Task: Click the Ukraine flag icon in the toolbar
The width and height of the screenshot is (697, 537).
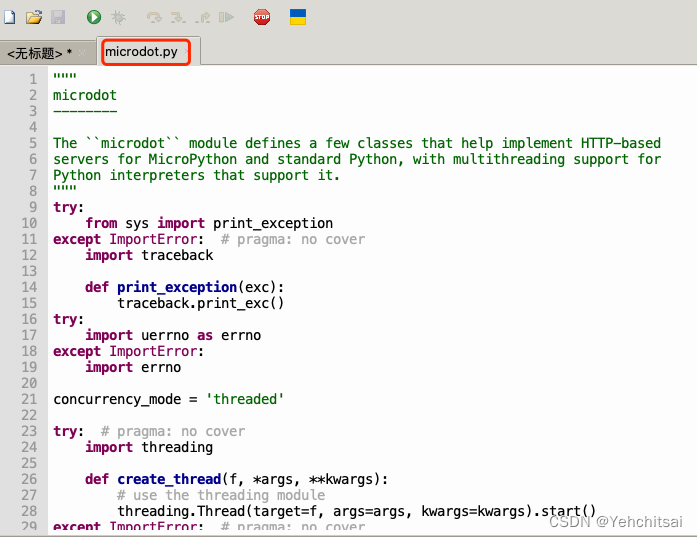Action: point(298,17)
